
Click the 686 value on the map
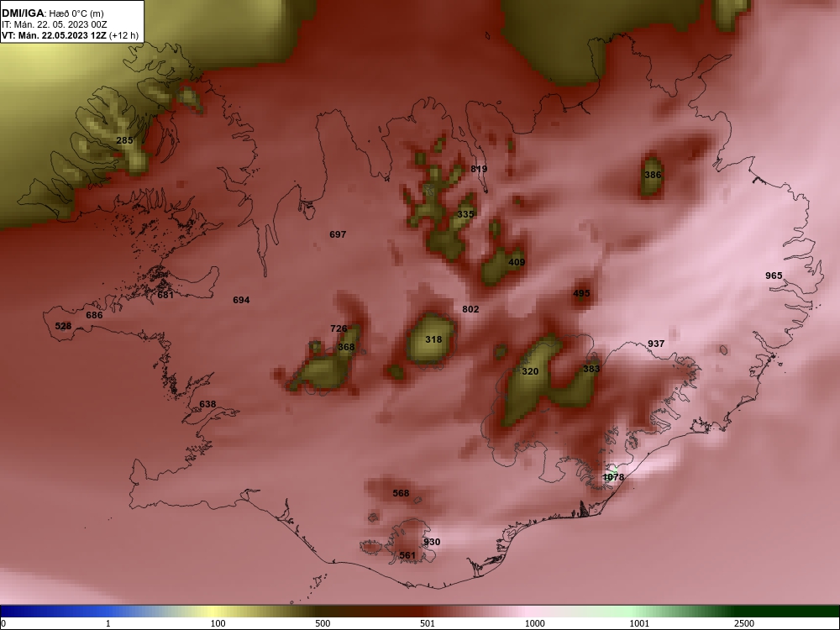tap(94, 316)
